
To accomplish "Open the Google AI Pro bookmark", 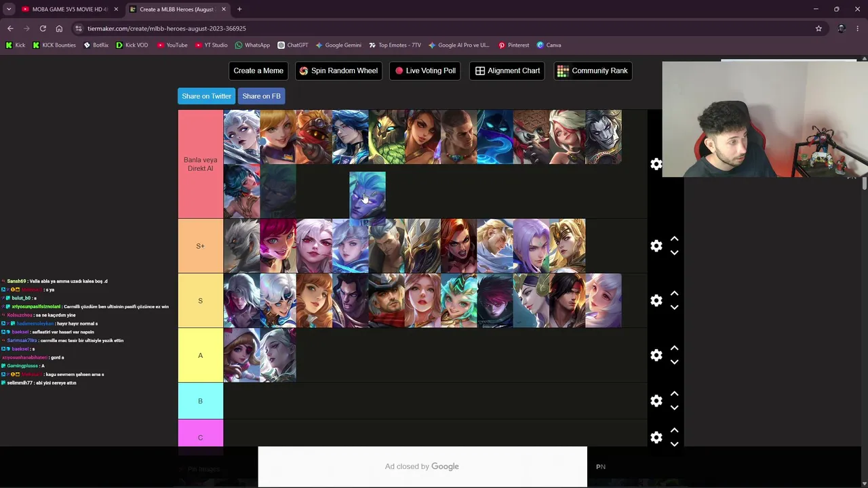I will tap(458, 45).
